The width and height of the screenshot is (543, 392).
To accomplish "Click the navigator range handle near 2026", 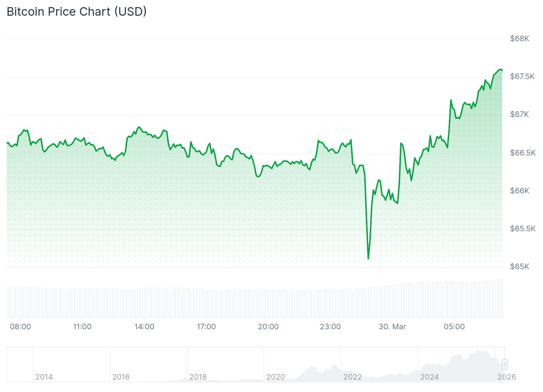I will (x=504, y=364).
